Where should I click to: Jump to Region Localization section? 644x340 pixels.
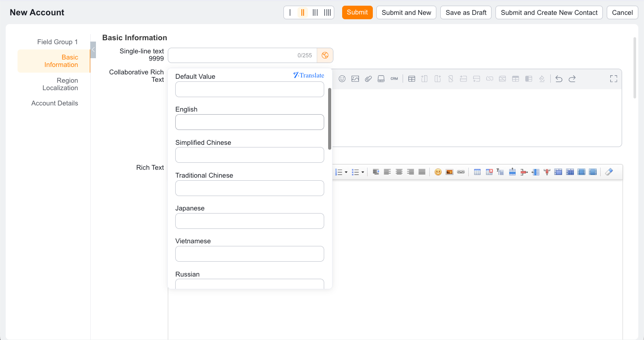click(60, 84)
